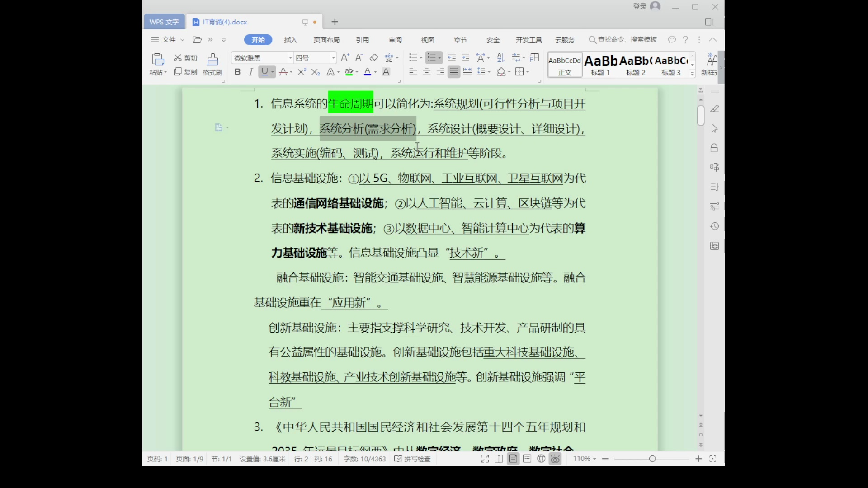
Task: Click the pen icon in right sidebar
Action: pos(715,109)
